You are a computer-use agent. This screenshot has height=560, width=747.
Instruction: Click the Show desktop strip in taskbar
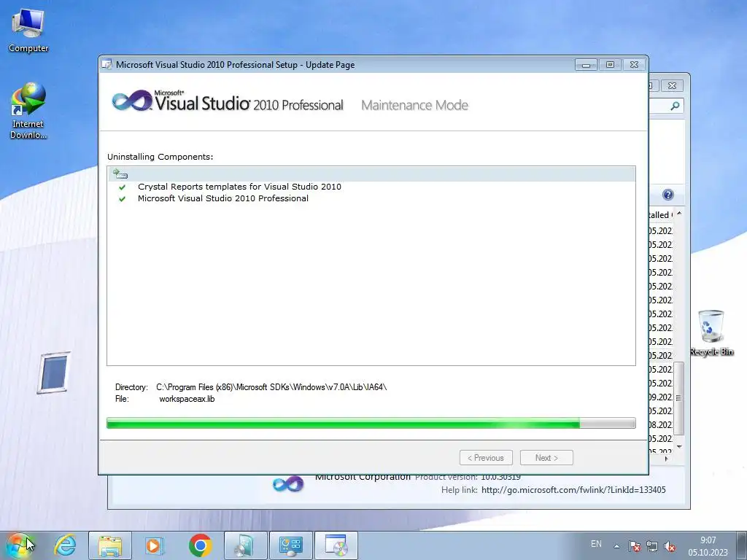[x=742, y=545]
